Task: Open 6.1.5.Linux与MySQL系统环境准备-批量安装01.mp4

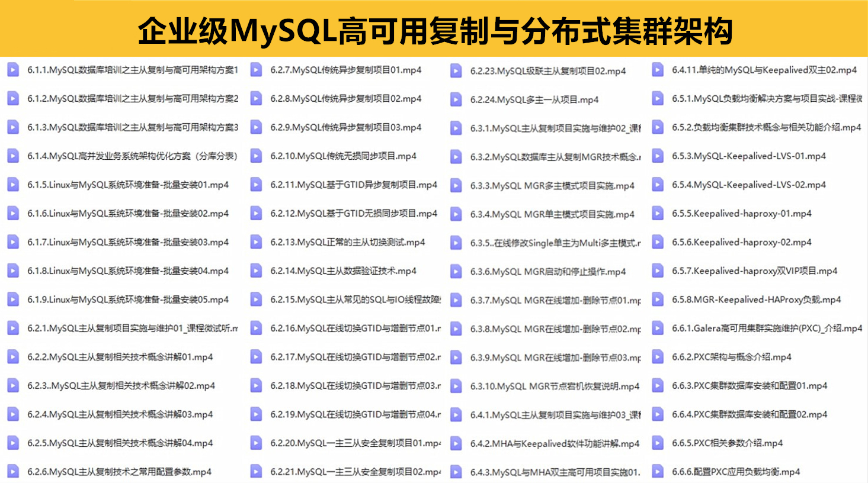Action: (x=127, y=185)
